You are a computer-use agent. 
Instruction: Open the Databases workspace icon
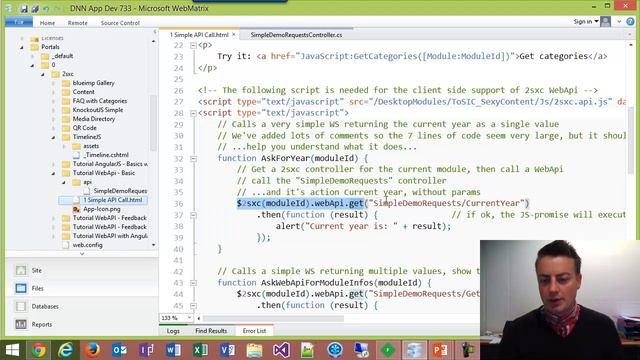[21, 306]
